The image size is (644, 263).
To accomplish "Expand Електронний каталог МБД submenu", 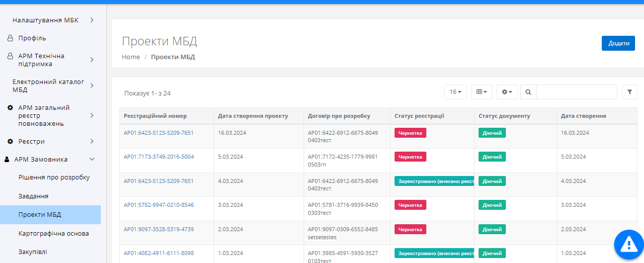I will coord(92,86).
